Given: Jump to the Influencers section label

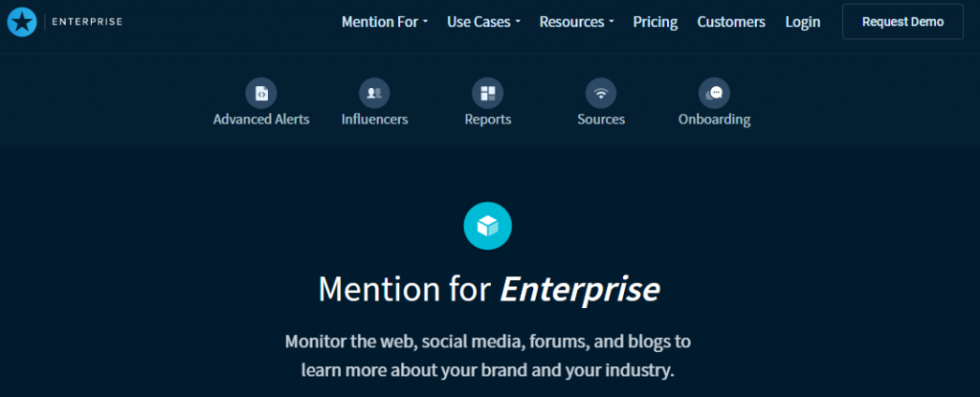Looking at the screenshot, I should pos(374,120).
